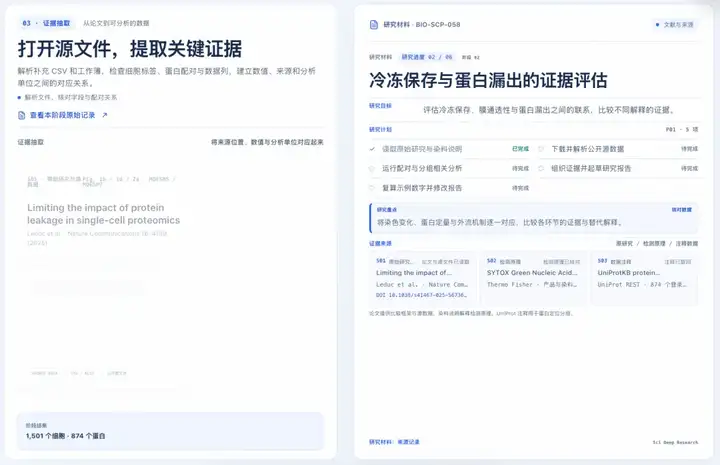Select the 03 · 证据抽取 stage label
The height and width of the screenshot is (465, 720).
tap(46, 23)
